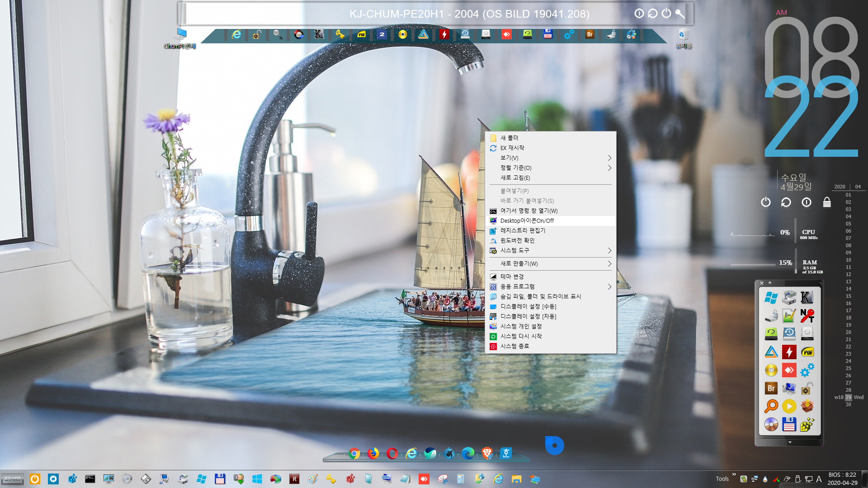Expand the 시스템 도구 submenu

coord(551,250)
